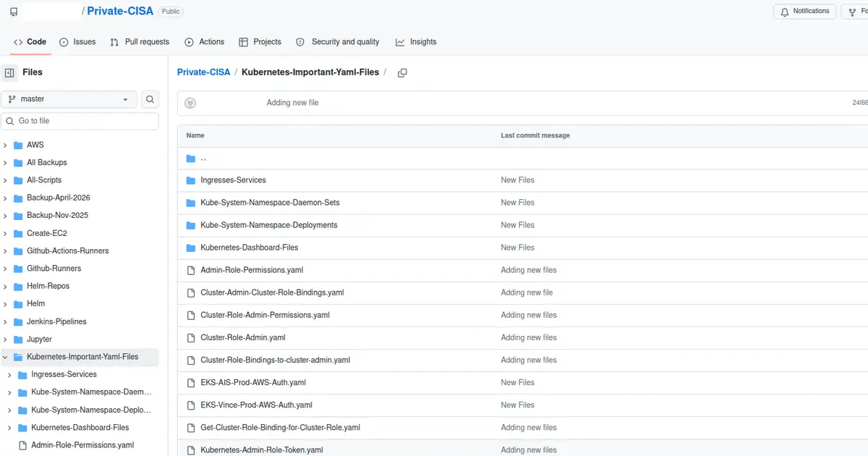Open the Actions tab
This screenshot has width=868, height=456.
(205, 42)
